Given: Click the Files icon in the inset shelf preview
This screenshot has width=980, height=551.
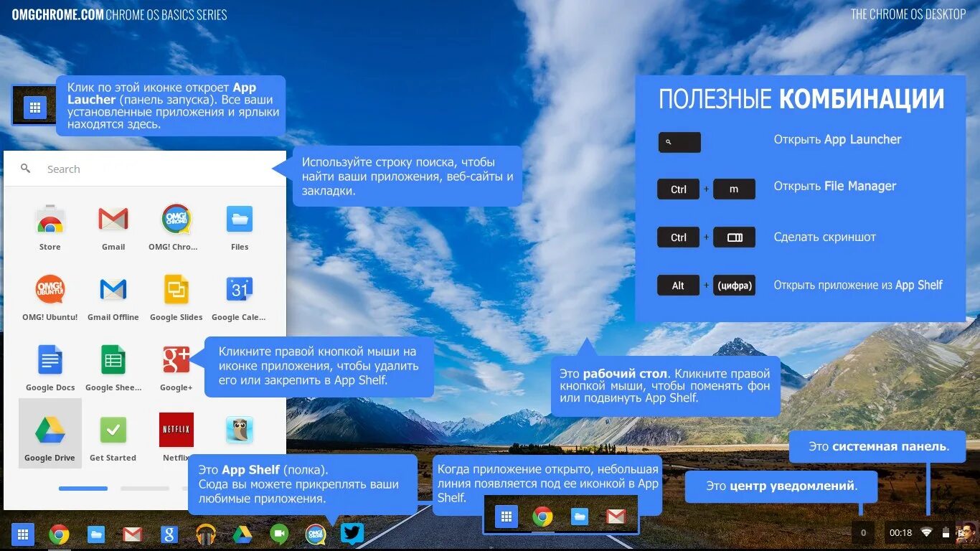Looking at the screenshot, I should pyautogui.click(x=580, y=517).
